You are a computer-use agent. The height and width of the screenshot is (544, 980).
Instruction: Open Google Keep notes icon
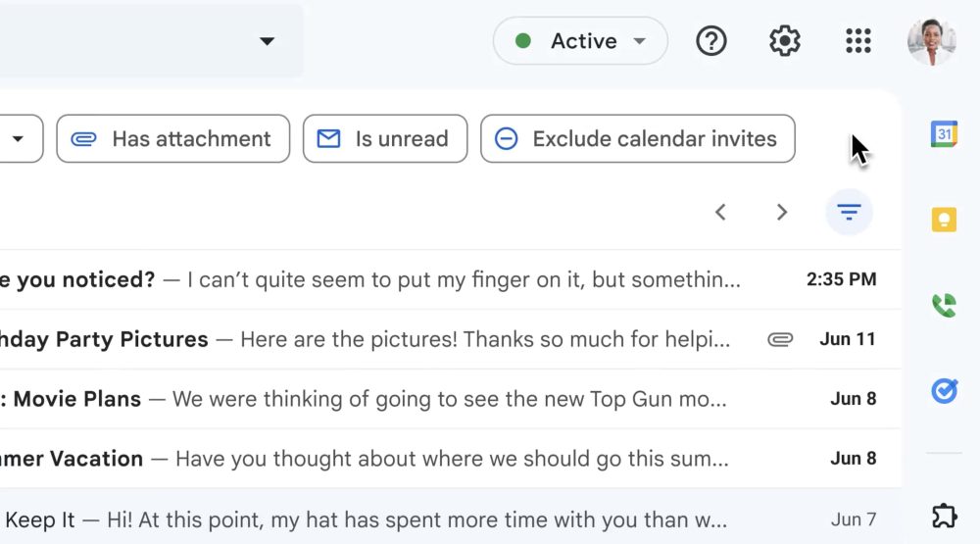(944, 219)
